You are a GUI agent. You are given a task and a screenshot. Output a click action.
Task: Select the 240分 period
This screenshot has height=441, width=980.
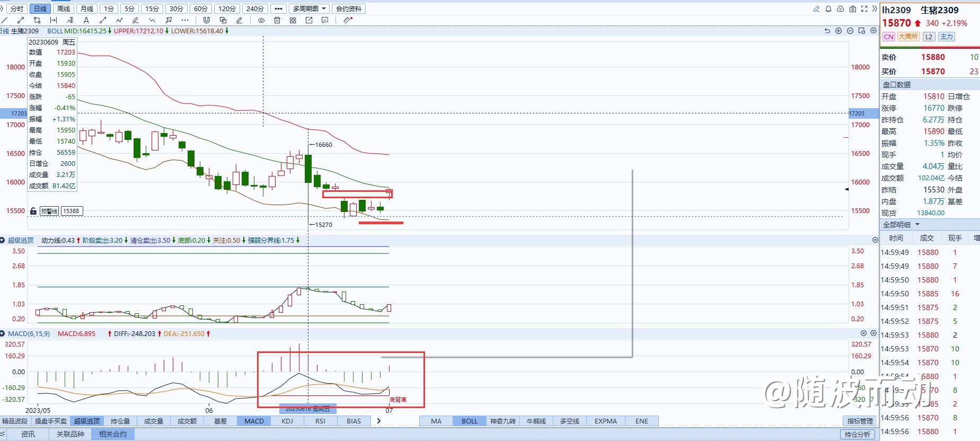[x=255, y=9]
